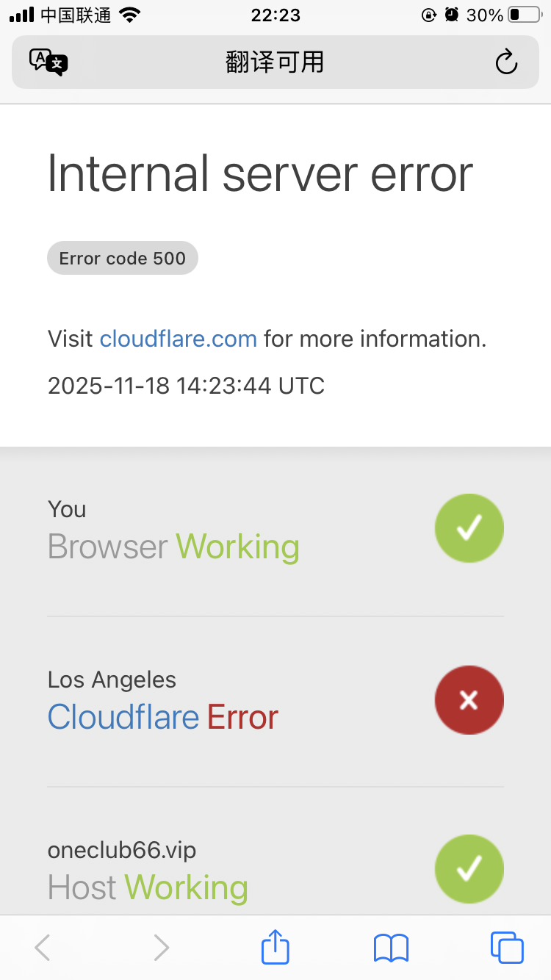Open Bookmarks book icon
Image resolution: width=551 pixels, height=980 pixels.
(391, 948)
